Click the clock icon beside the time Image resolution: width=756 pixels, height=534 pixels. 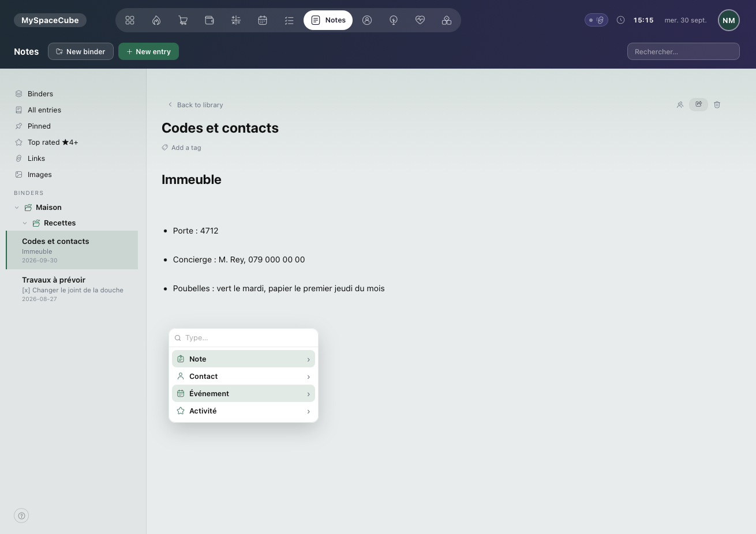coord(620,20)
